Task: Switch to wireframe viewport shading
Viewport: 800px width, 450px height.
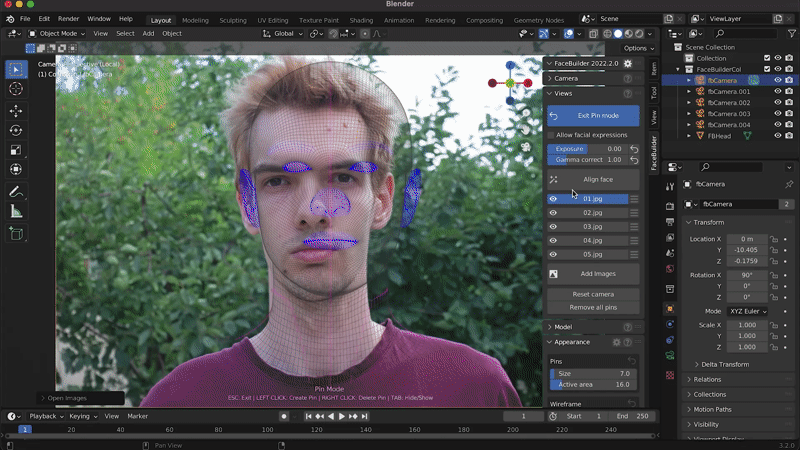Action: 607,34
